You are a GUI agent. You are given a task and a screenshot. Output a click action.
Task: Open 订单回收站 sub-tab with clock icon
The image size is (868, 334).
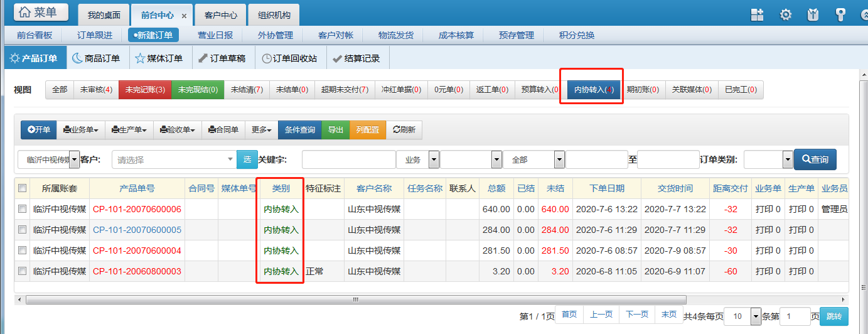289,58
